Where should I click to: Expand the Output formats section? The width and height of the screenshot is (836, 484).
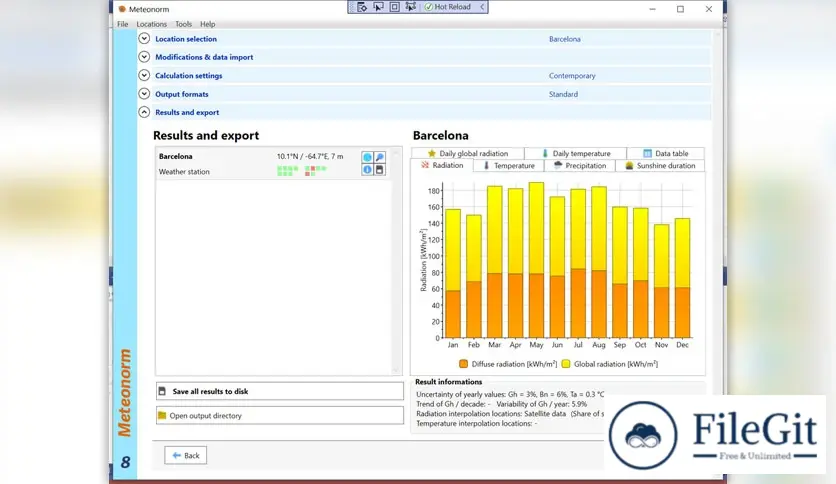click(144, 94)
